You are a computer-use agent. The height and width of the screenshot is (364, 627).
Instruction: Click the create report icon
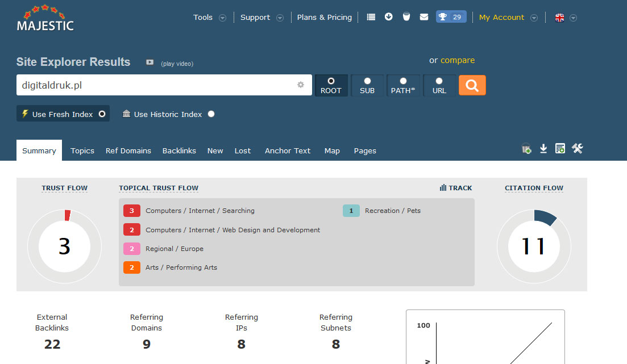560,149
